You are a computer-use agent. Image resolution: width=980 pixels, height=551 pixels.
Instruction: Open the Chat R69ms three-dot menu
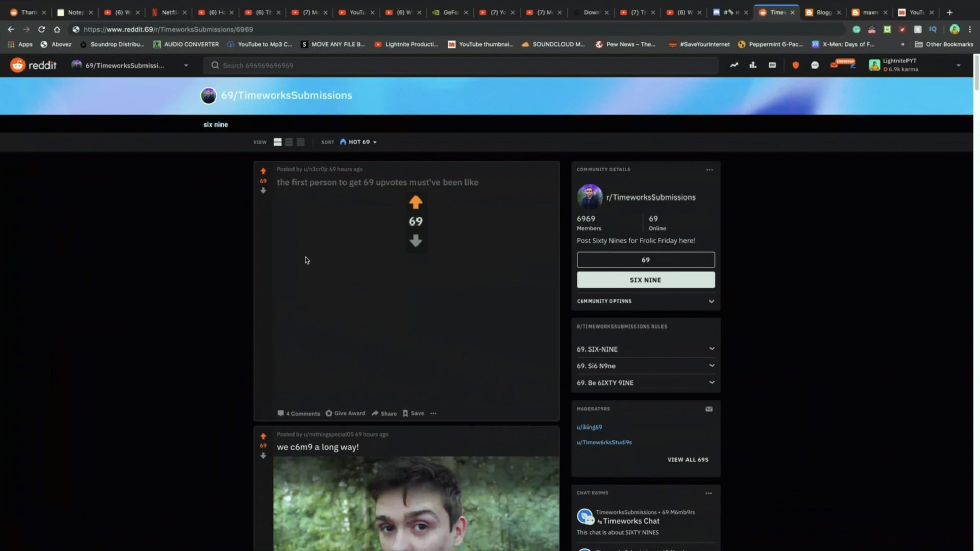(x=708, y=493)
